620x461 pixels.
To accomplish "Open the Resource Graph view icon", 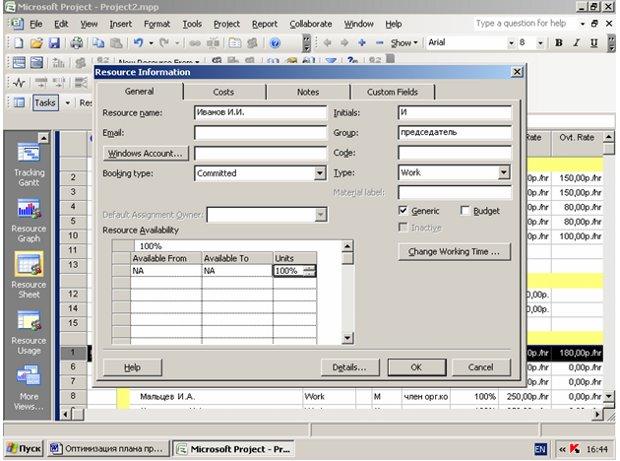I will point(28,209).
